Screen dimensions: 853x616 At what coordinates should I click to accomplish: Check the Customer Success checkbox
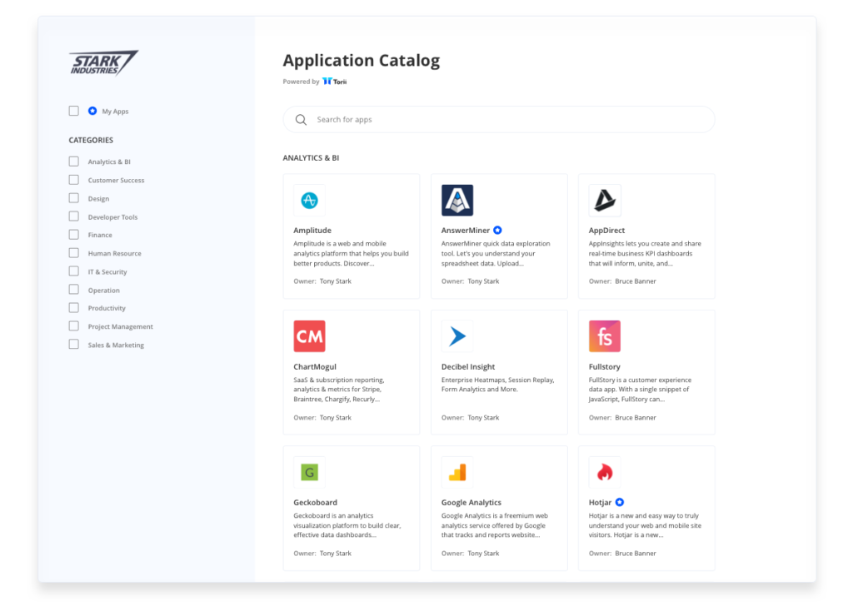74,180
